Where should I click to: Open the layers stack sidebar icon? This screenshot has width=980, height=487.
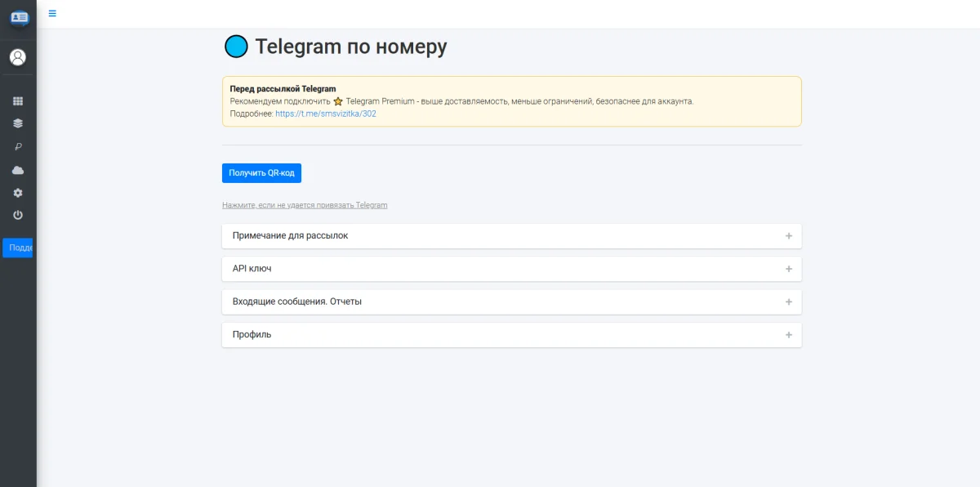[18, 124]
